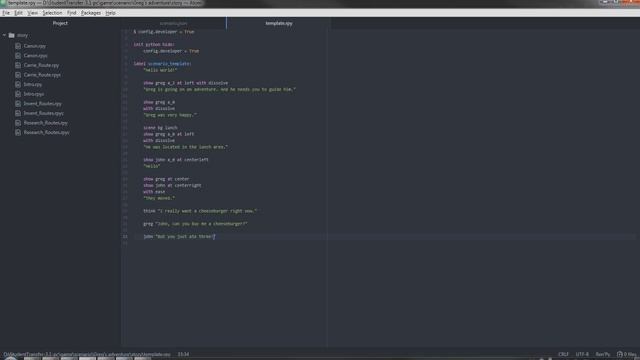This screenshot has width=640, height=360.
Task: Open the Selection menu
Action: tap(52, 13)
